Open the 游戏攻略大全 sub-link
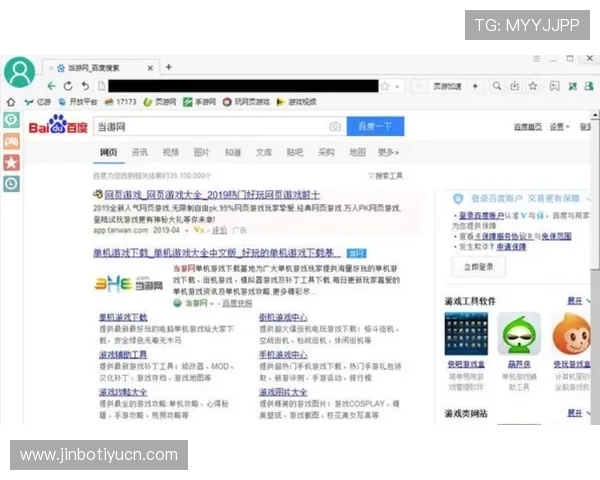The width and height of the screenshot is (600, 480). 123,392
